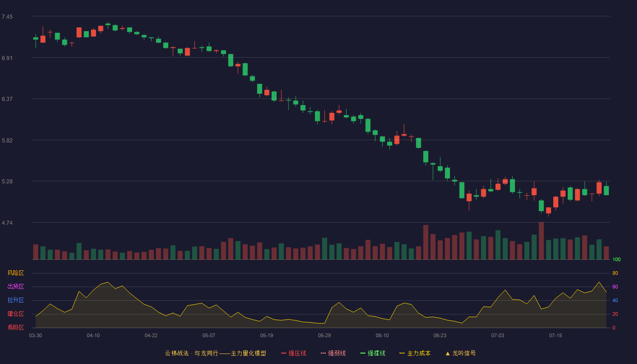Image resolution: width=637 pixels, height=364 pixels.
Task: Select the first candlestick at 03-30
Action: tap(35, 39)
